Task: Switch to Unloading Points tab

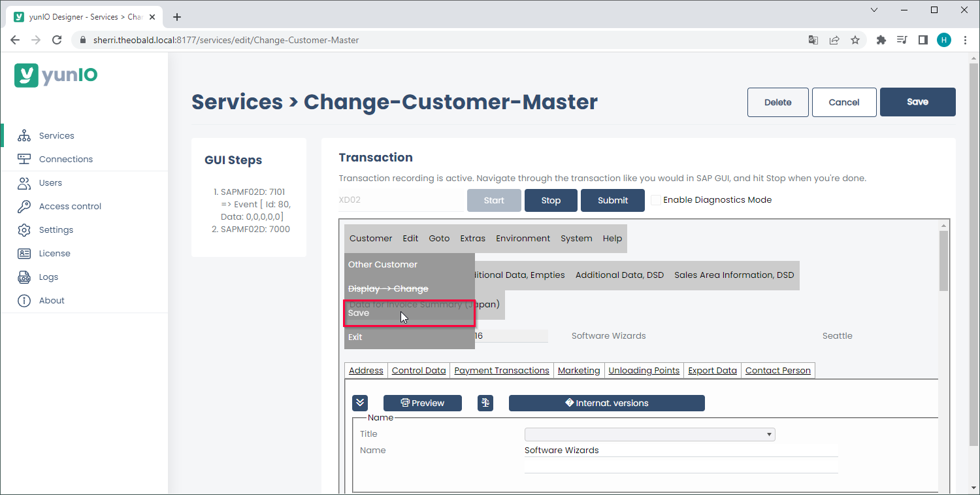Action: pos(644,371)
